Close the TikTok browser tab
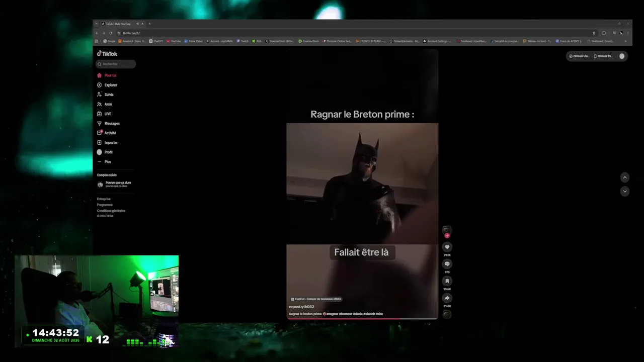 (142, 24)
